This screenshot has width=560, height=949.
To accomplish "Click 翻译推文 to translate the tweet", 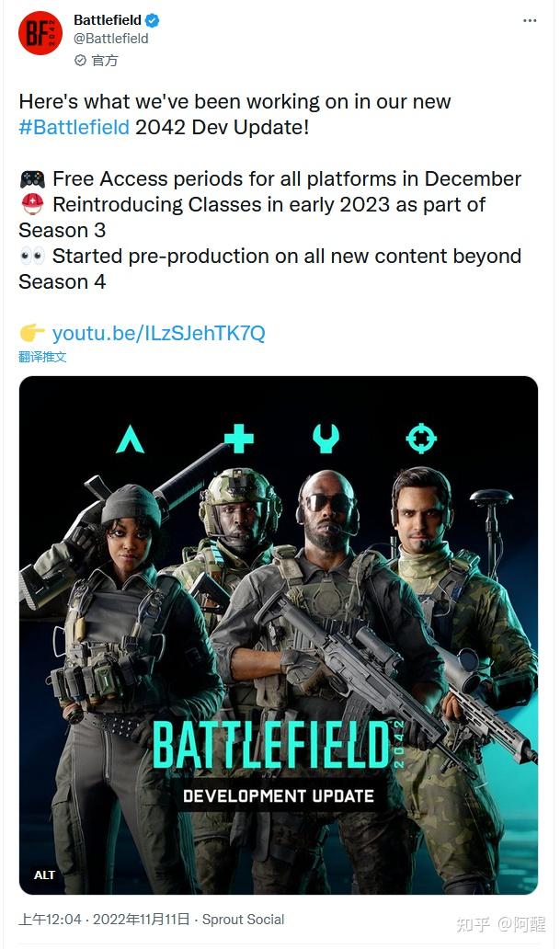I will point(42,357).
